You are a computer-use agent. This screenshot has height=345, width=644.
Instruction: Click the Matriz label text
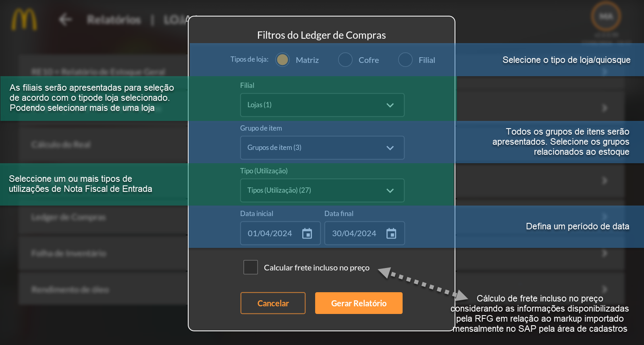pyautogui.click(x=307, y=60)
